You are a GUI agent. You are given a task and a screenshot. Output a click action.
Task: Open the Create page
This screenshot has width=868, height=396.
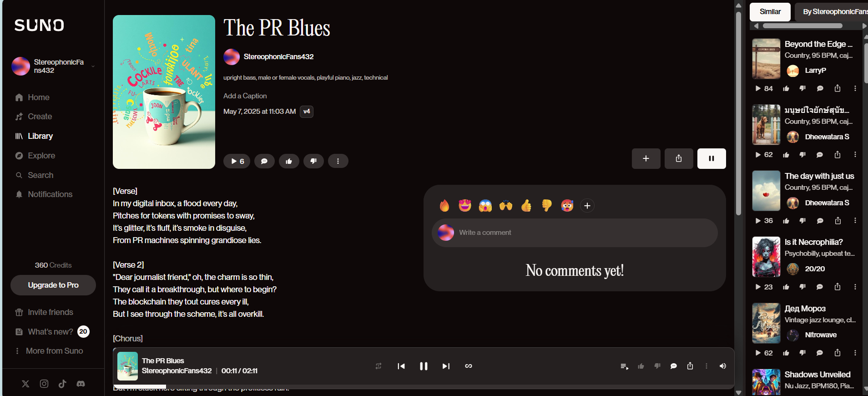tap(34, 117)
